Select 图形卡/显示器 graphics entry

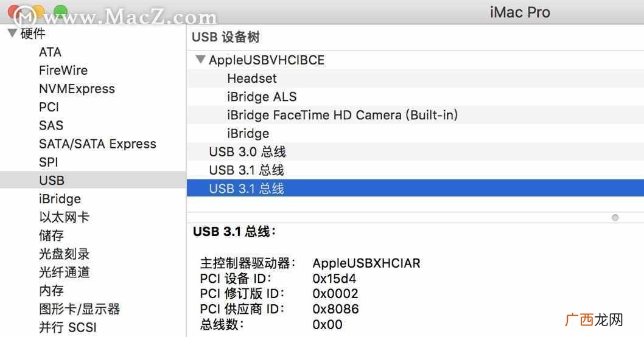[x=79, y=309]
